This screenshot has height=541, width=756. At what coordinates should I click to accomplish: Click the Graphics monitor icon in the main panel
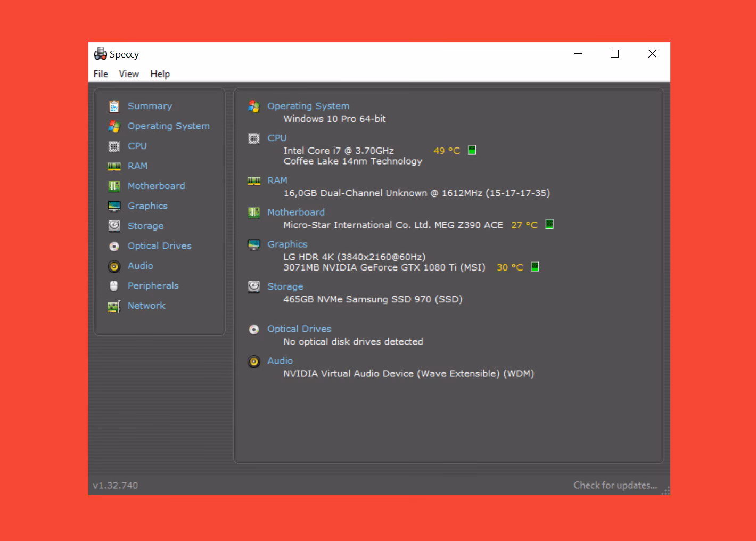(x=254, y=244)
